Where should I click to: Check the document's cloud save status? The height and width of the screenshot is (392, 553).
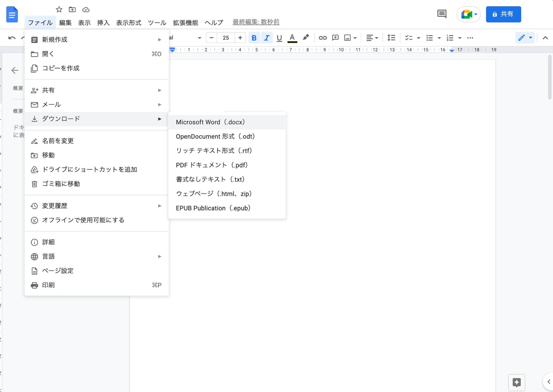[x=86, y=10]
